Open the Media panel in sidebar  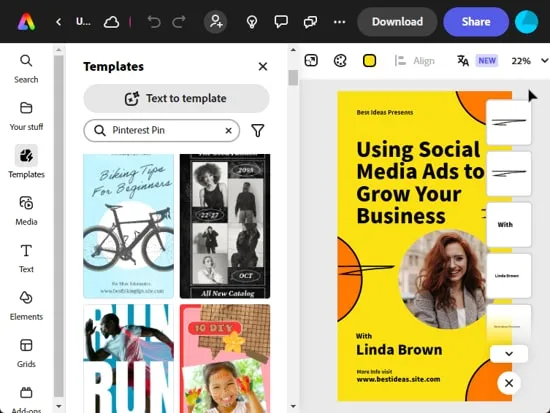(x=26, y=211)
